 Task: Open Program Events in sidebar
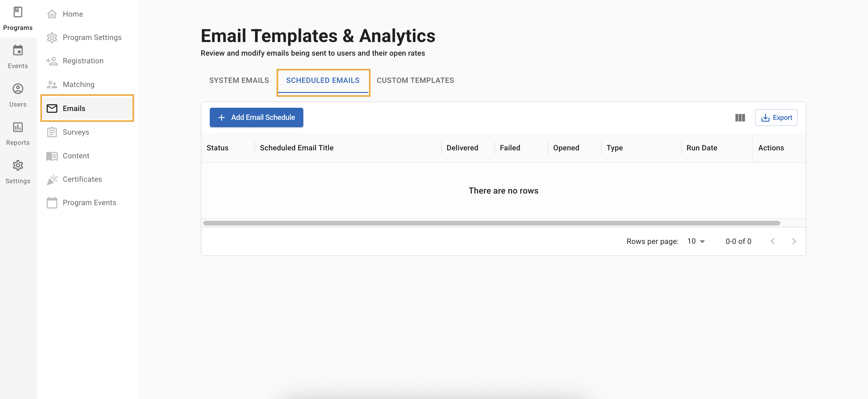coord(89,203)
